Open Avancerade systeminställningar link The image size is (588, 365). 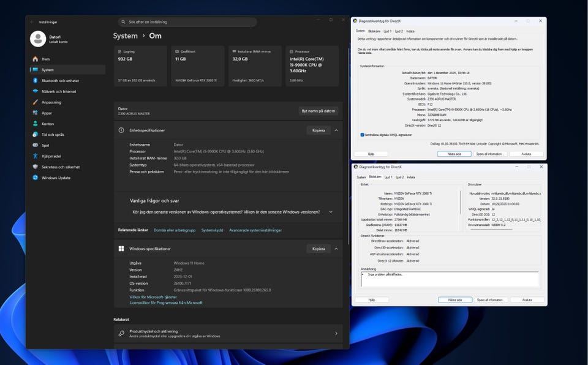tap(255, 230)
